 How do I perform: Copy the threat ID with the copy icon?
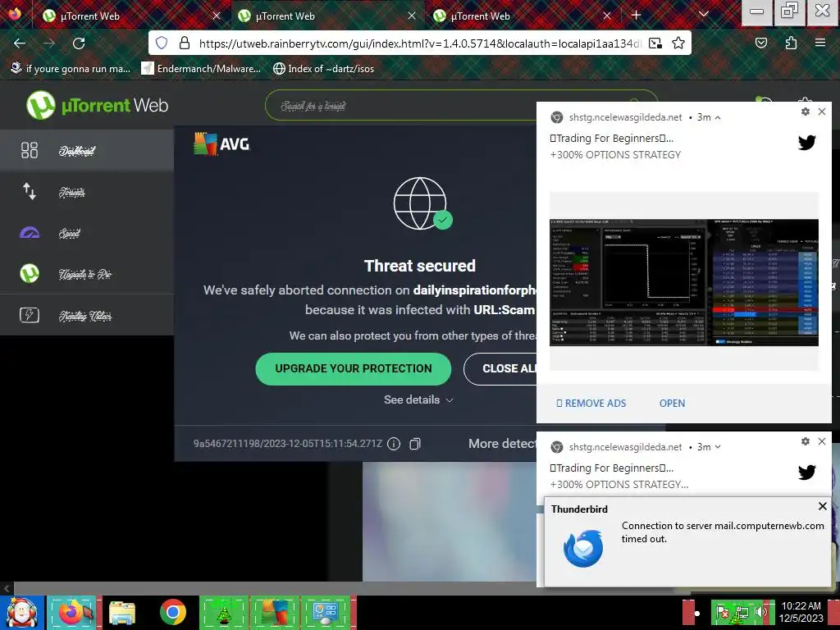[x=414, y=444]
